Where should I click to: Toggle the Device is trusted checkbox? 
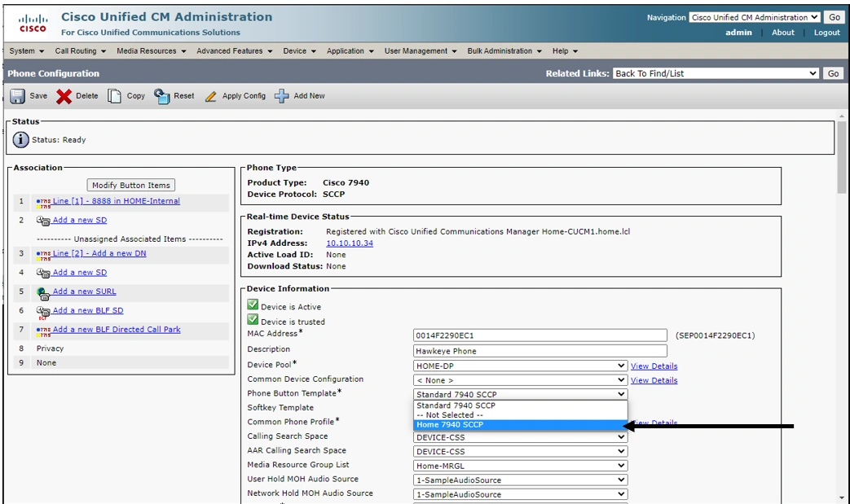(253, 321)
